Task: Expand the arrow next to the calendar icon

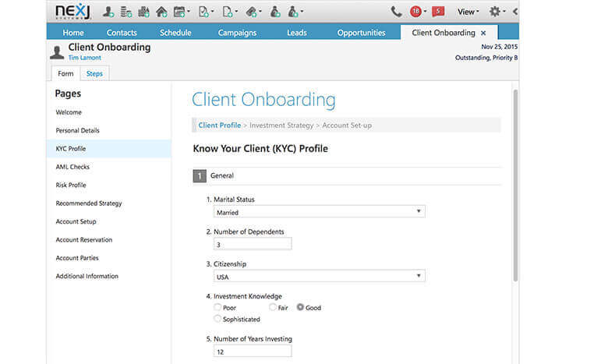Action: [x=189, y=11]
